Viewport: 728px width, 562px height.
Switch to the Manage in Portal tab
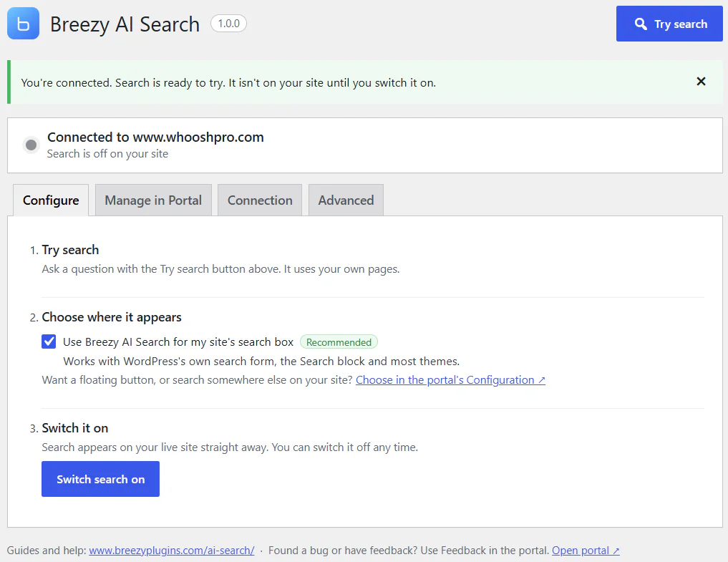(x=153, y=200)
